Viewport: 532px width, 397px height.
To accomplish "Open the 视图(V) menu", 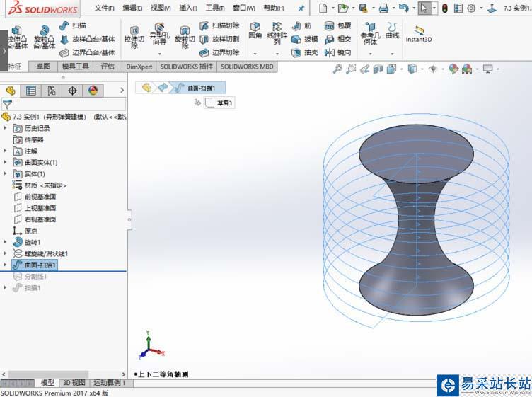I will point(161,8).
